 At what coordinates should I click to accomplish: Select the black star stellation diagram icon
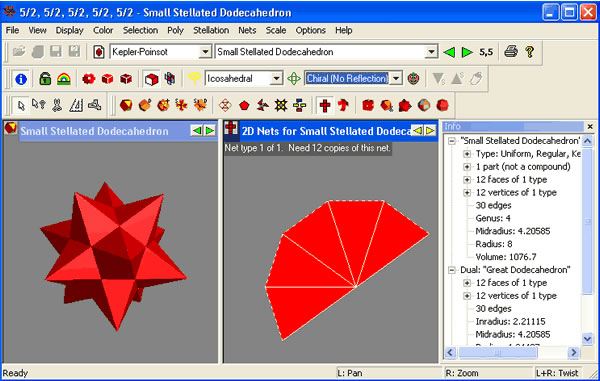click(x=281, y=105)
